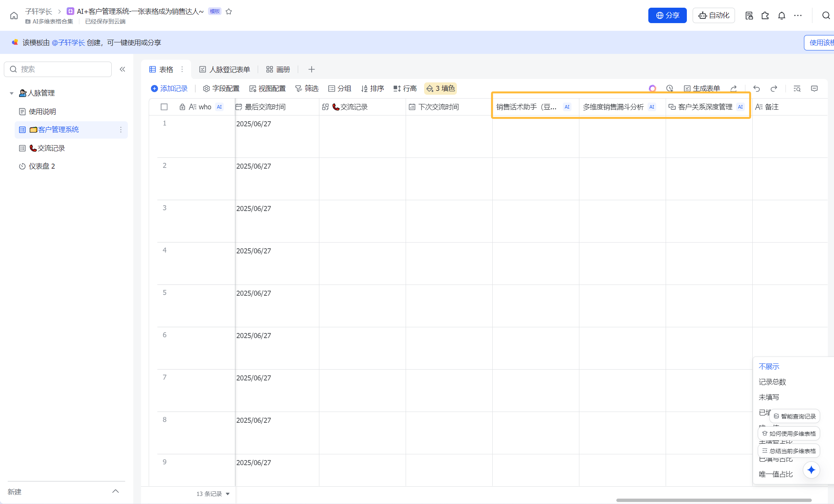Switch to the 人脉登记表单 view tab
The height and width of the screenshot is (504, 834).
225,69
